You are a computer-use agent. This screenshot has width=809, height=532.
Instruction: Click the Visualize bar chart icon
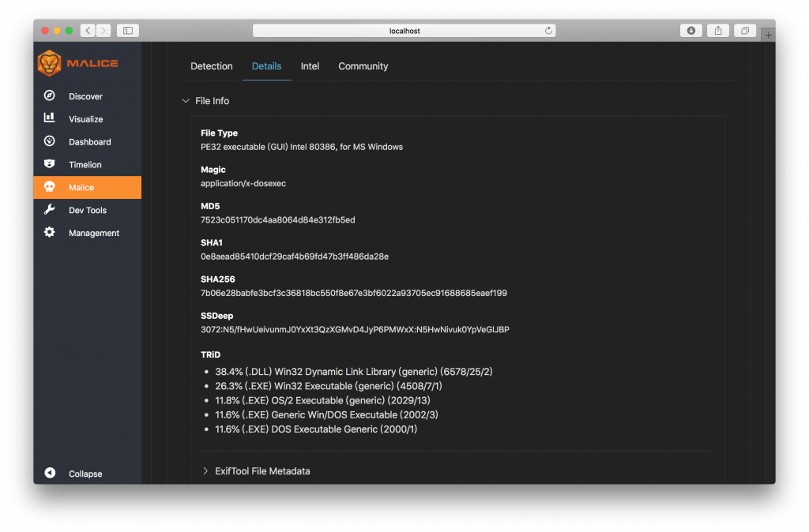50,118
